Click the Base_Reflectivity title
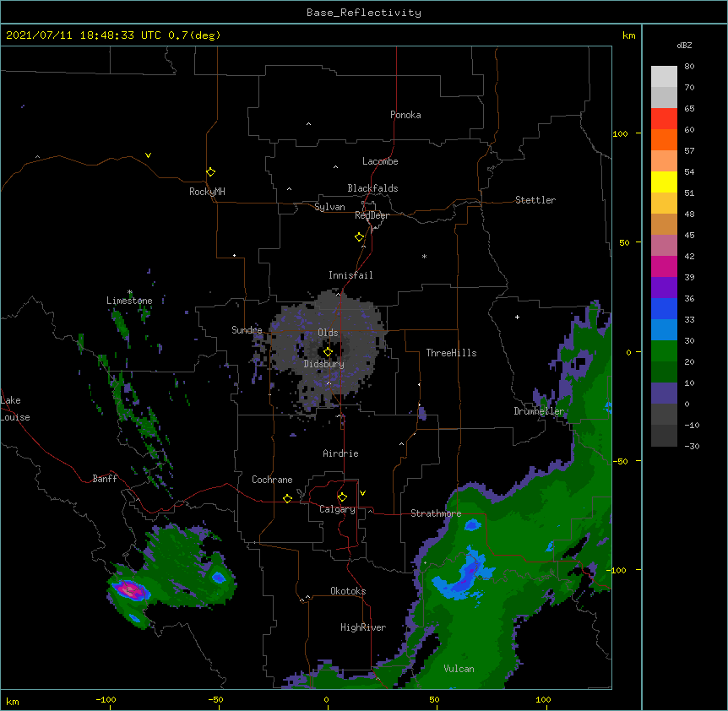Screen dimensions: 728x711 point(364,13)
